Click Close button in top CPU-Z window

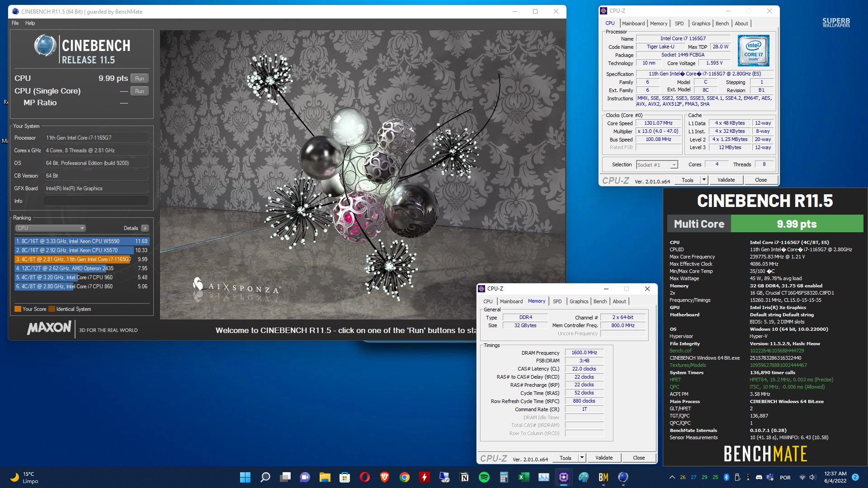tap(761, 180)
